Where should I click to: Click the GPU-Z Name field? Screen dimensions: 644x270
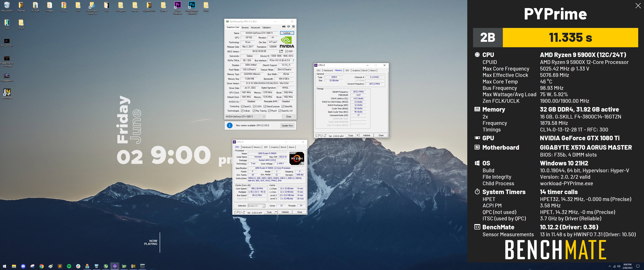[259, 33]
